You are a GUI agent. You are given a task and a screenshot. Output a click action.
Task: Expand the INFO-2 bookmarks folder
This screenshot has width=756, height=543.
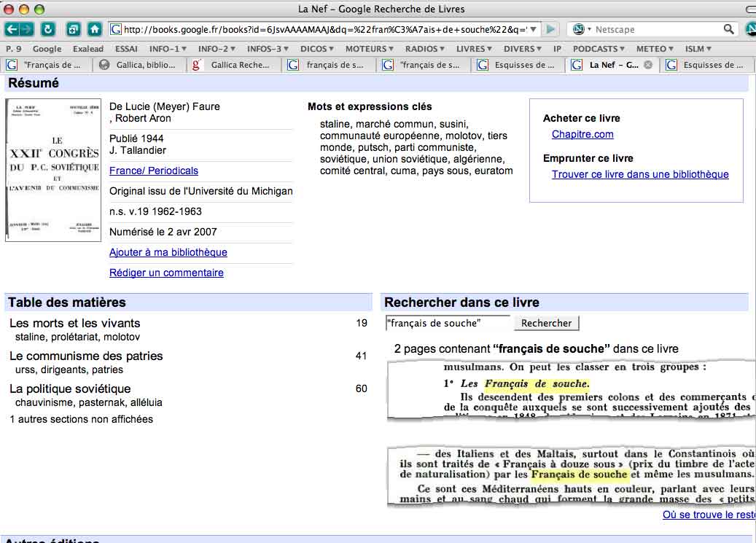click(x=217, y=49)
